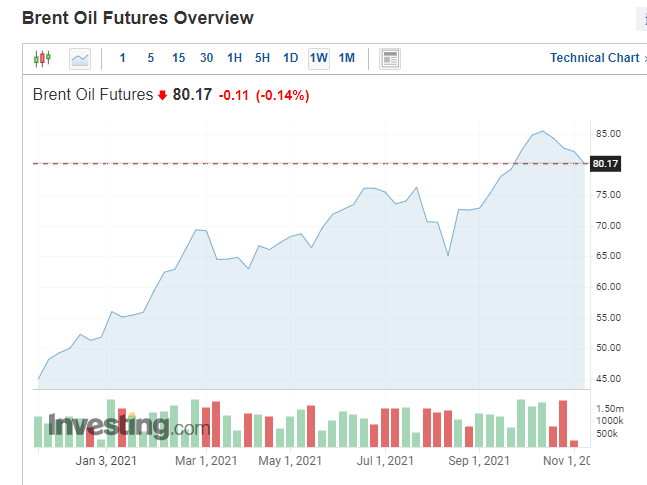
Task: Click the red down arrow indicator
Action: point(163,96)
